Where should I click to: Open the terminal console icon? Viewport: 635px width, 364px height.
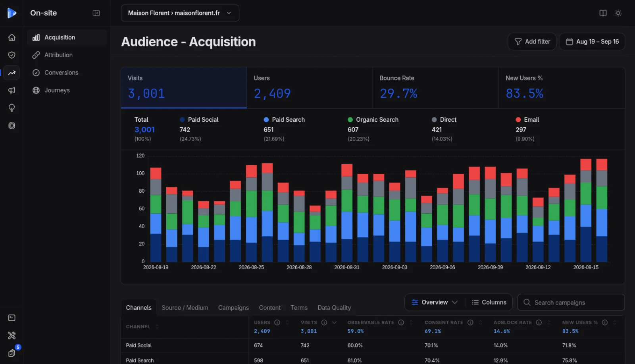(x=12, y=318)
